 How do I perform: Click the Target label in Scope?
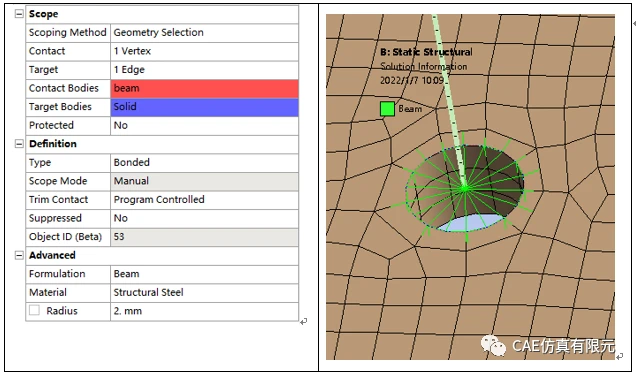[43, 70]
